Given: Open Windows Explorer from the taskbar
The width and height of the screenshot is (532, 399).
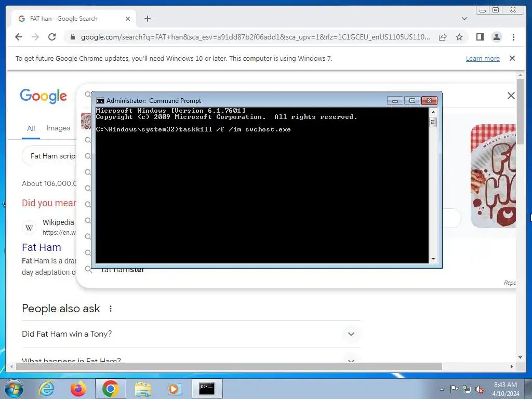Looking at the screenshot, I should click(x=143, y=389).
